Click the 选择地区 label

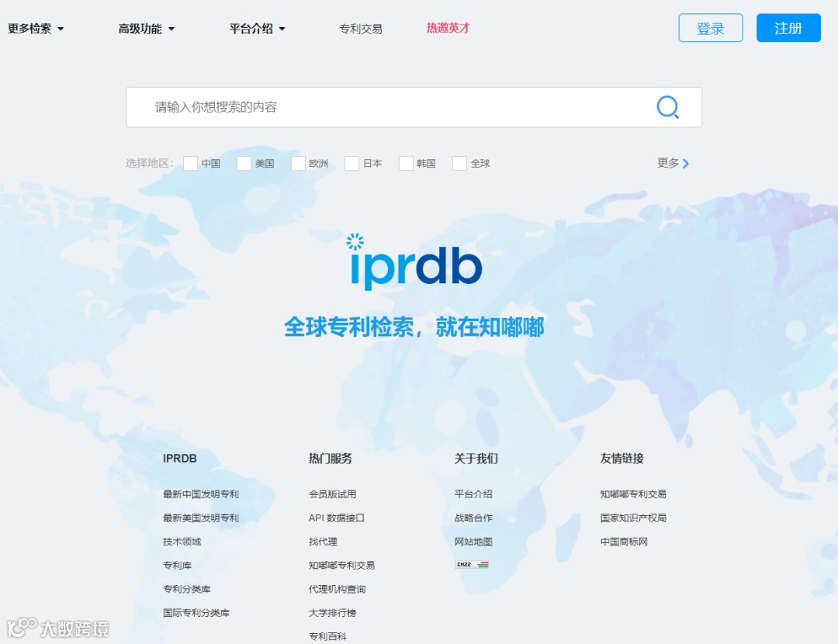tap(149, 163)
